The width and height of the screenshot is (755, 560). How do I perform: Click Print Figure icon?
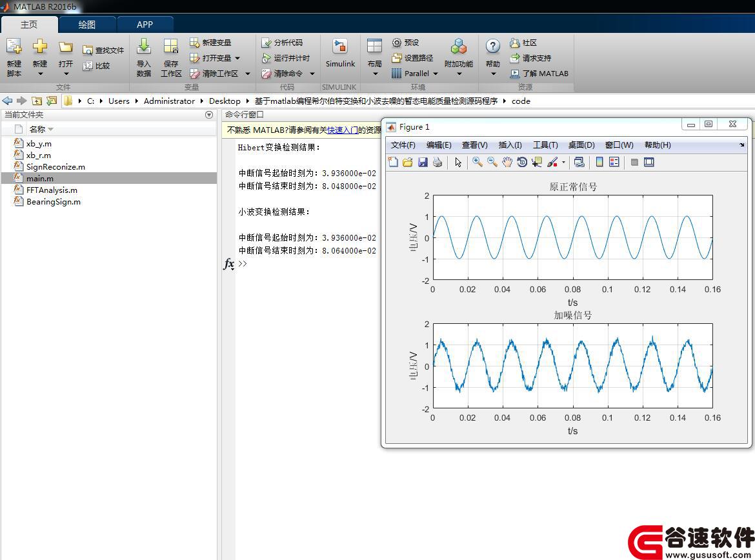click(x=438, y=163)
